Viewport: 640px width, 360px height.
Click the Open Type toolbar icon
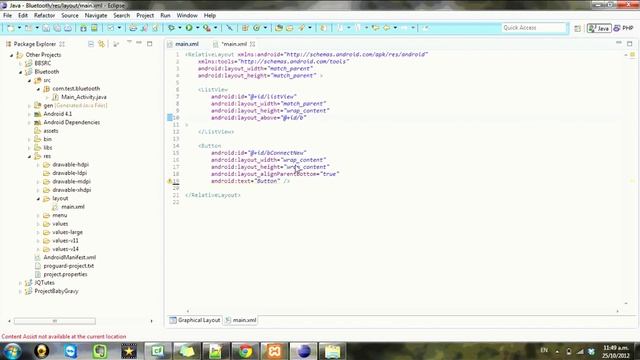point(279,28)
